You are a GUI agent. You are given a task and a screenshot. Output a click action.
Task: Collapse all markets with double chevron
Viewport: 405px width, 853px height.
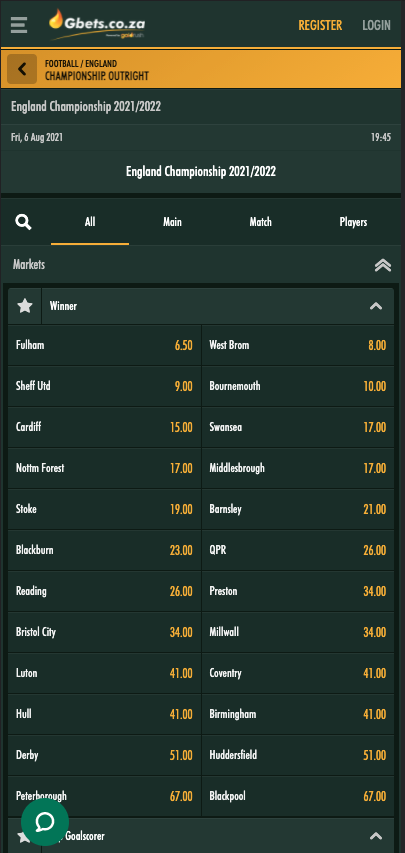383,265
